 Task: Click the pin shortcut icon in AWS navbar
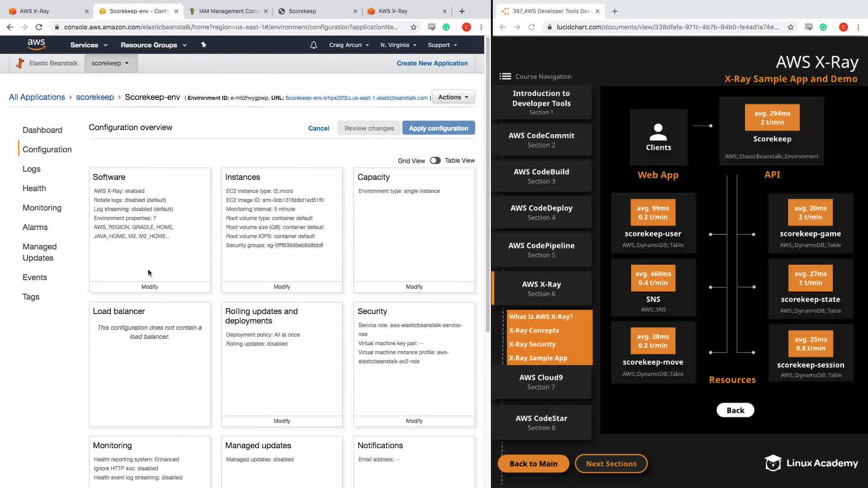203,45
